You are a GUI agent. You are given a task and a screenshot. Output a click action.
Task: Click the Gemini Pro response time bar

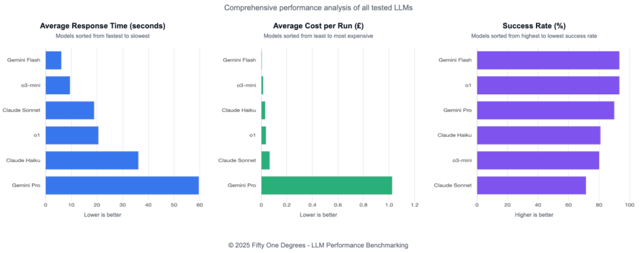click(122, 185)
